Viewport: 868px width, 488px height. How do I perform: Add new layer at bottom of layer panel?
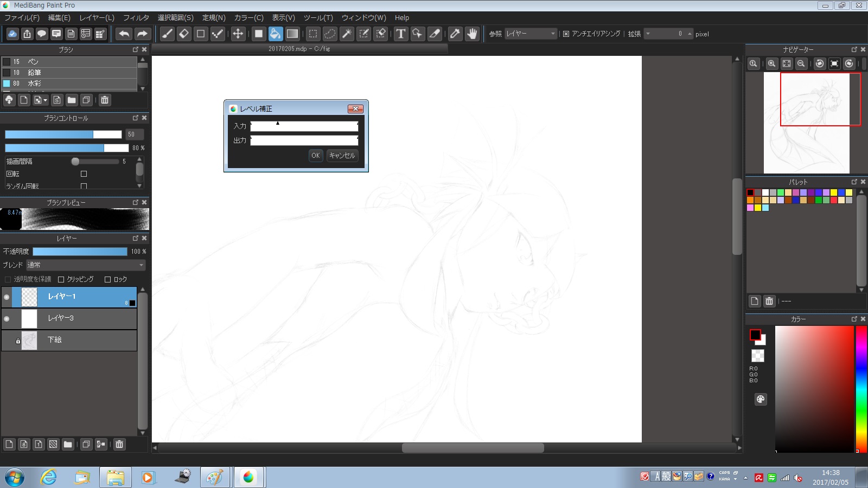point(9,444)
